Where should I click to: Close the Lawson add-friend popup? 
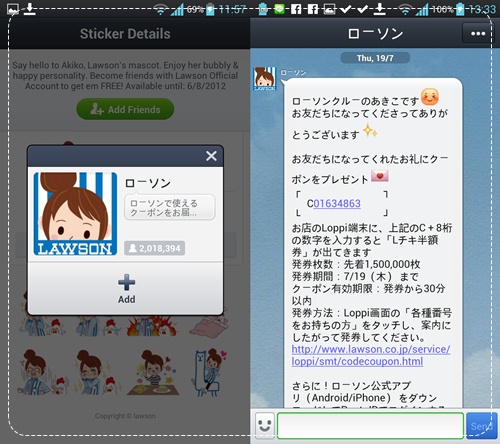point(211,156)
